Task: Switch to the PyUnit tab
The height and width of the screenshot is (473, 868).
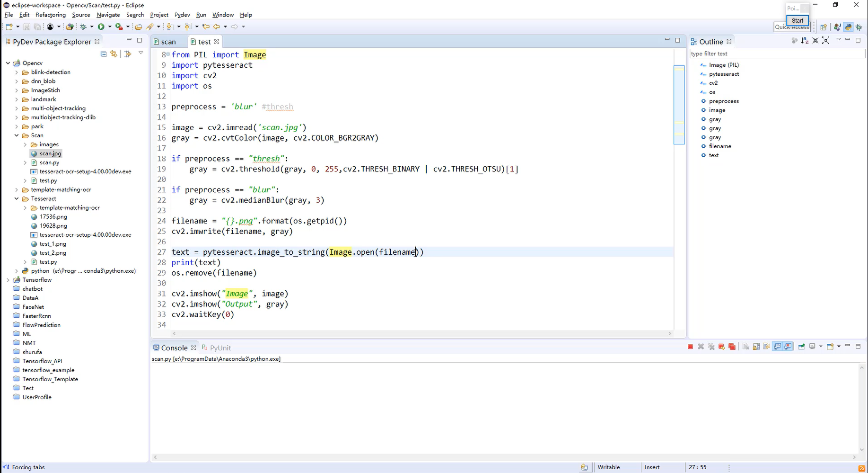Action: [217, 348]
